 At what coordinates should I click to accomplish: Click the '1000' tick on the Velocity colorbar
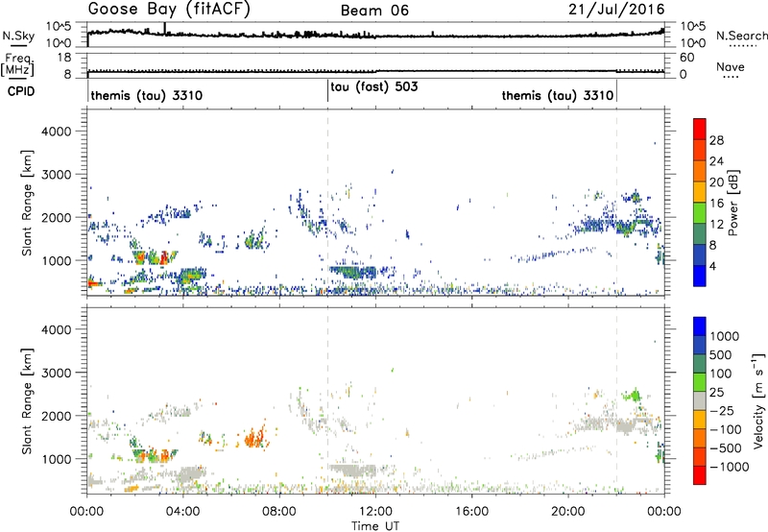724,336
